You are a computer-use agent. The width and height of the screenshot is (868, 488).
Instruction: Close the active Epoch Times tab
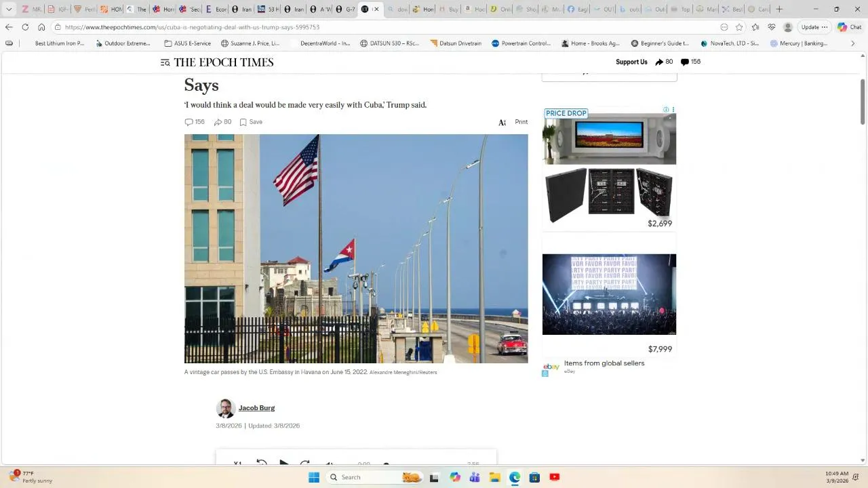tap(376, 9)
